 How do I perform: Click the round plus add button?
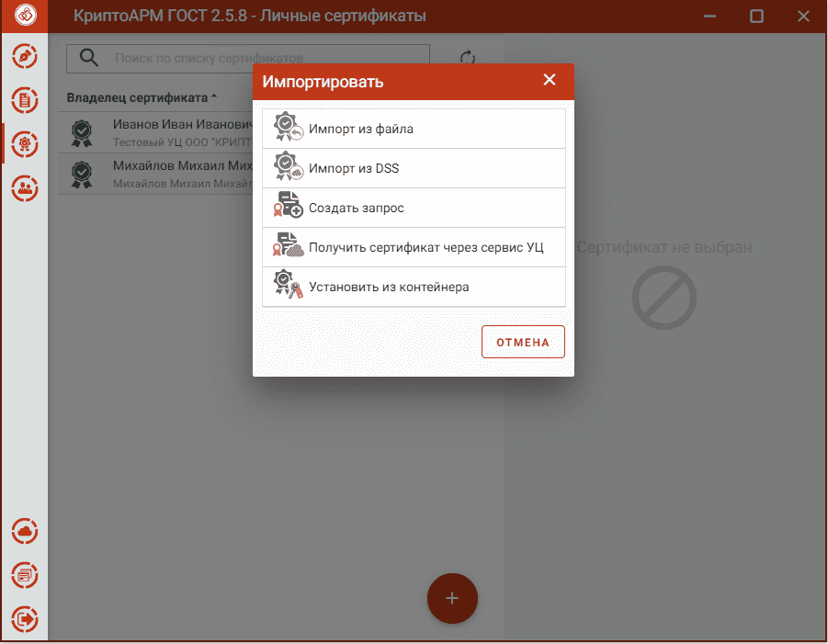tap(452, 598)
